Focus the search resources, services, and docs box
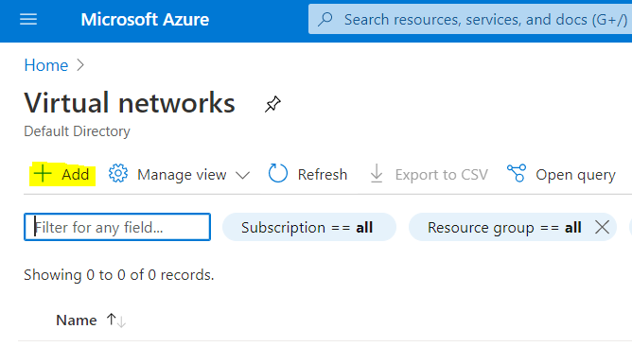The image size is (632, 364). [470, 19]
